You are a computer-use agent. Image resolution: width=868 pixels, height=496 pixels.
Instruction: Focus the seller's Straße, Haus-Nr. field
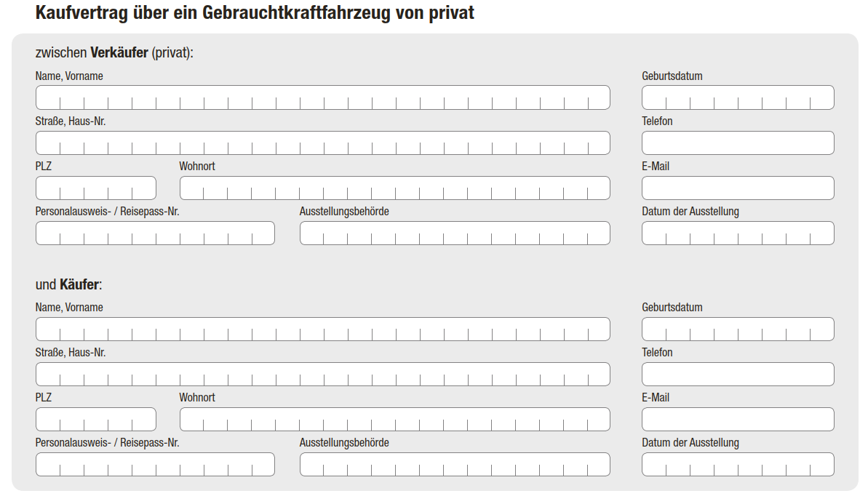coord(322,143)
